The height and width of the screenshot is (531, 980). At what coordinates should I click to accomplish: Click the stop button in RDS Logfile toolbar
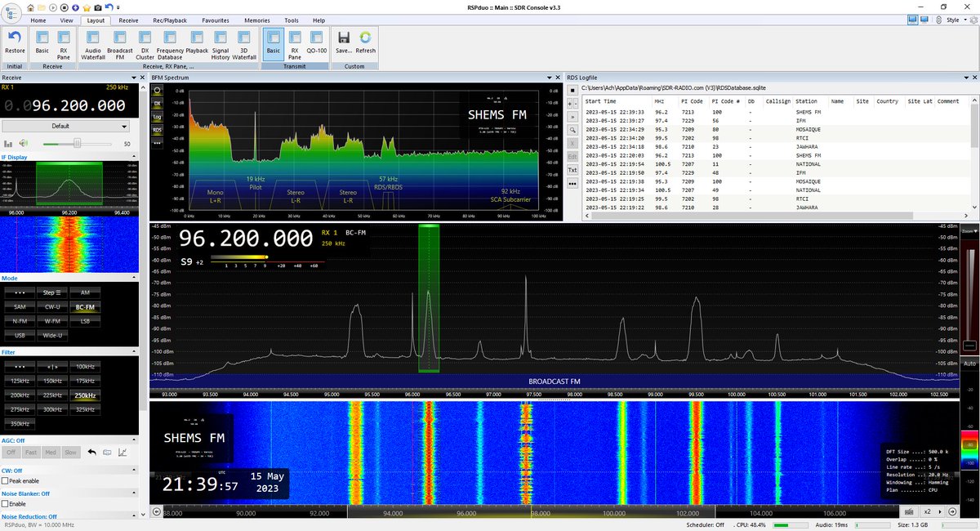click(x=572, y=90)
